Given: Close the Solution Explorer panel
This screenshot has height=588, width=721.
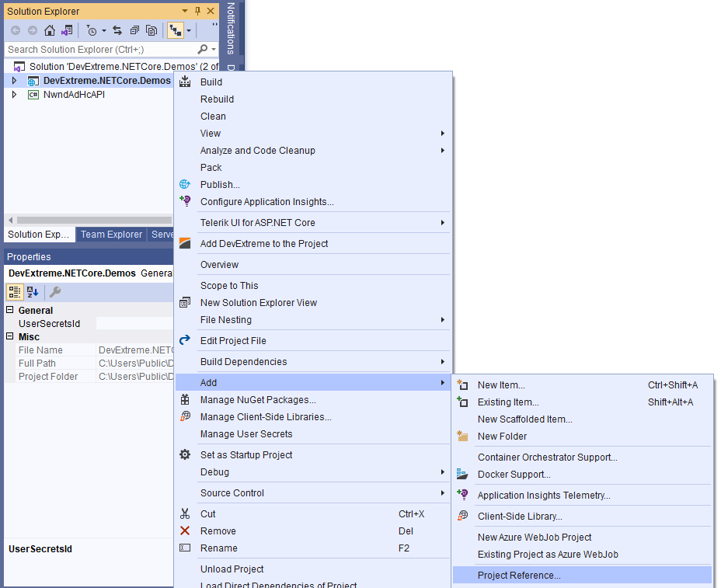Looking at the screenshot, I should (x=211, y=11).
